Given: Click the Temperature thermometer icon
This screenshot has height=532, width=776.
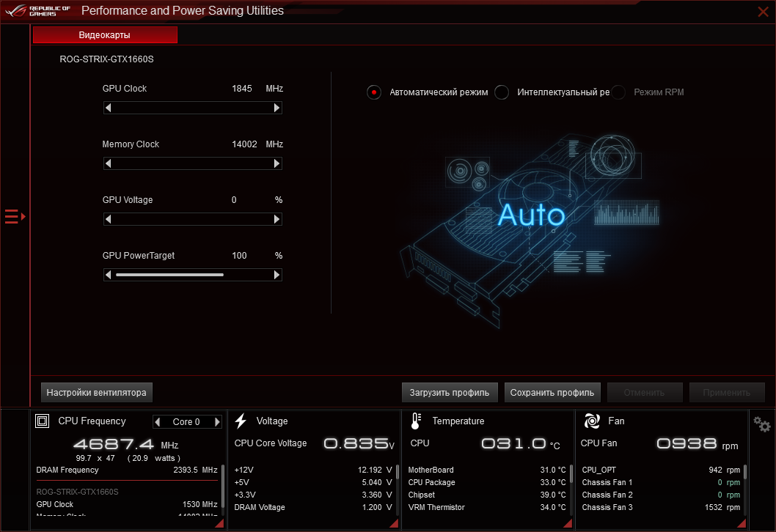Looking at the screenshot, I should pos(416,421).
